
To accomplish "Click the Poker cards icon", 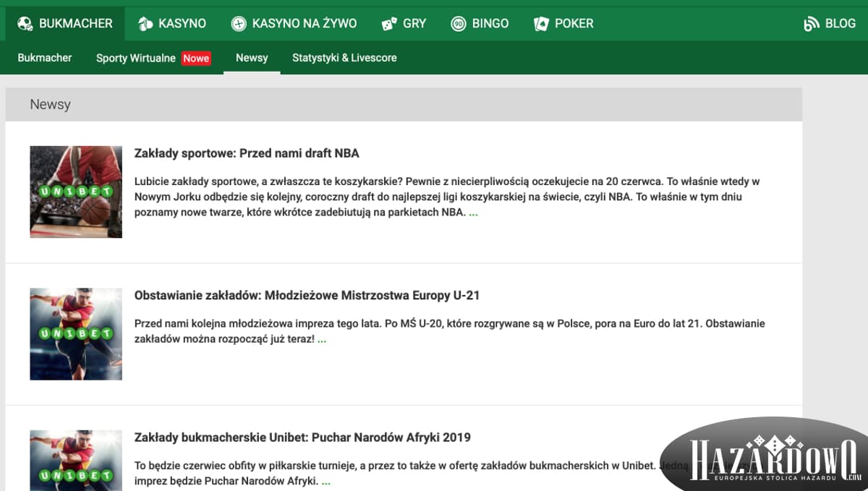I will [541, 24].
